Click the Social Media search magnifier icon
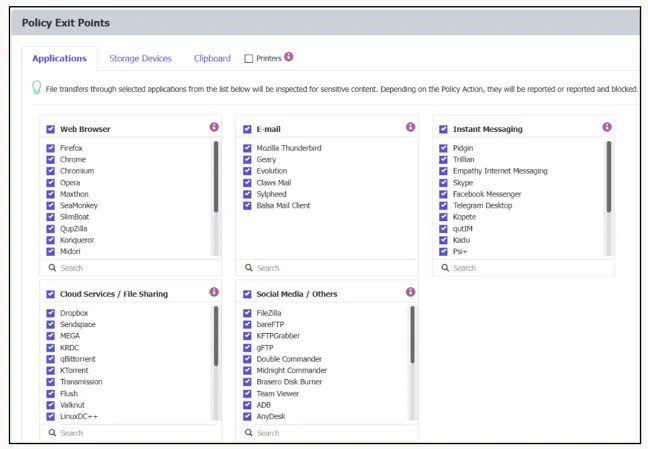648x449 pixels. 248,432
